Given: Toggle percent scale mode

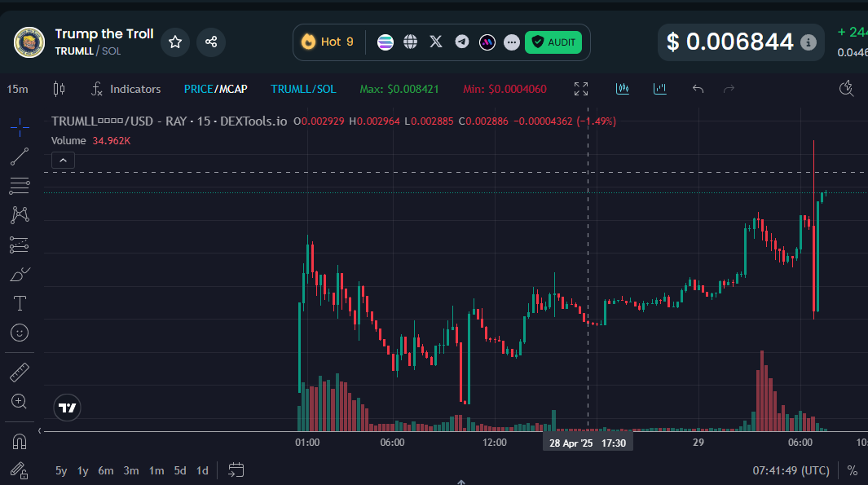Looking at the screenshot, I should coord(853,470).
